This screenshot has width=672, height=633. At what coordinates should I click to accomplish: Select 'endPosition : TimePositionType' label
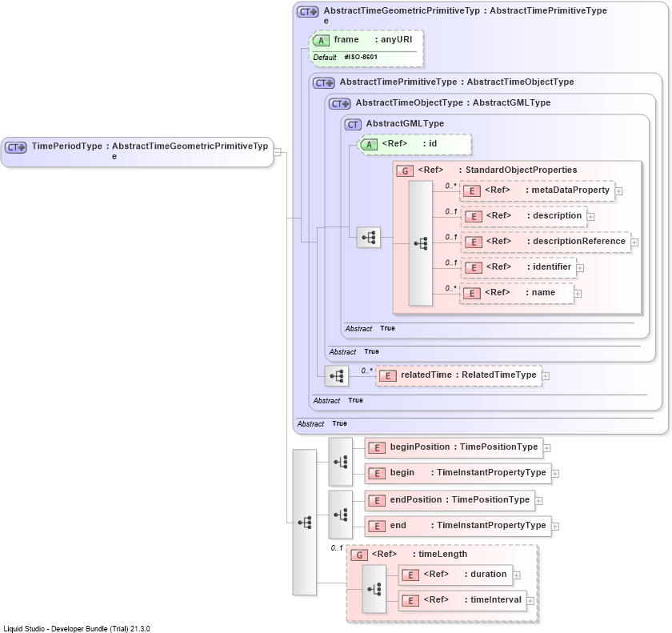click(460, 499)
